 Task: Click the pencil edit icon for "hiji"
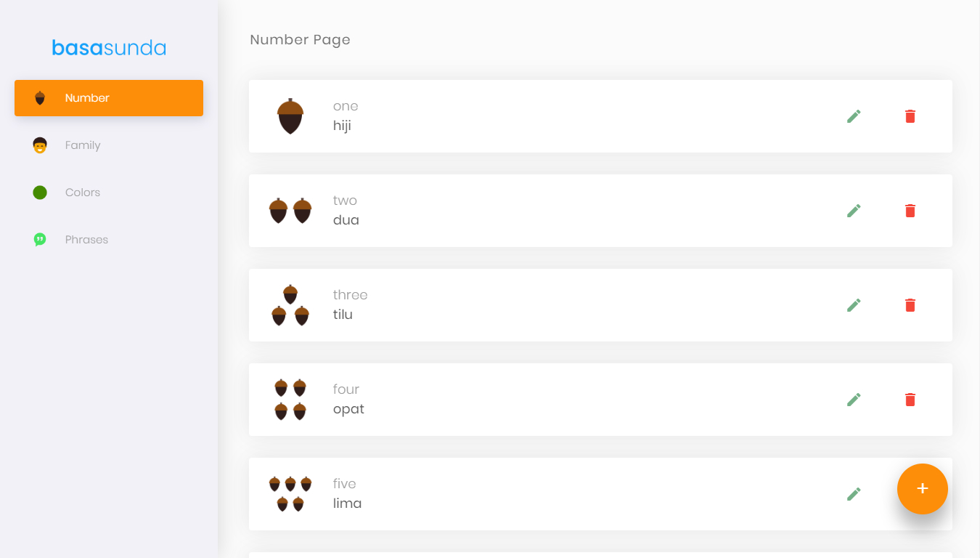click(854, 116)
